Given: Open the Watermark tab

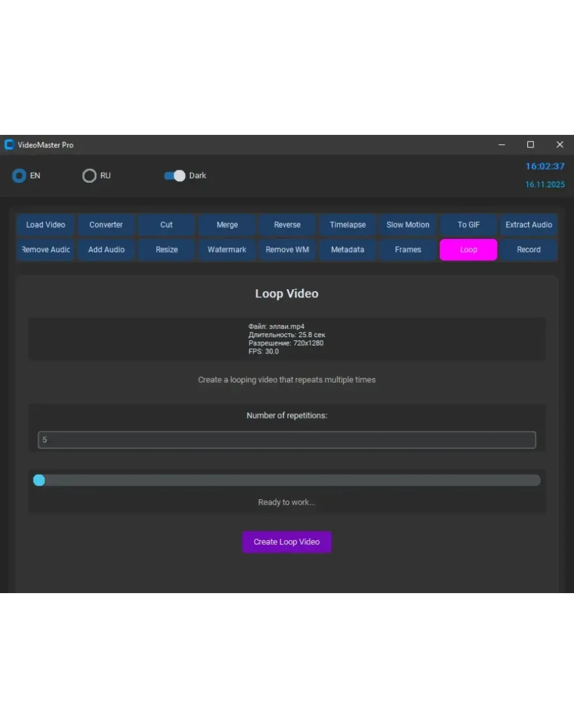Looking at the screenshot, I should 227,250.
